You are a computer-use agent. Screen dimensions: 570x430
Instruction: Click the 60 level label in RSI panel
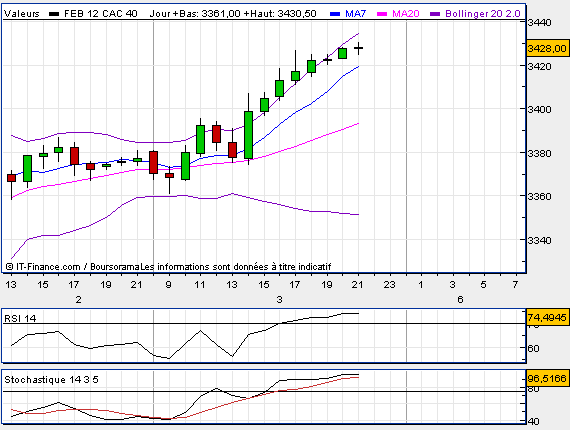(533, 349)
